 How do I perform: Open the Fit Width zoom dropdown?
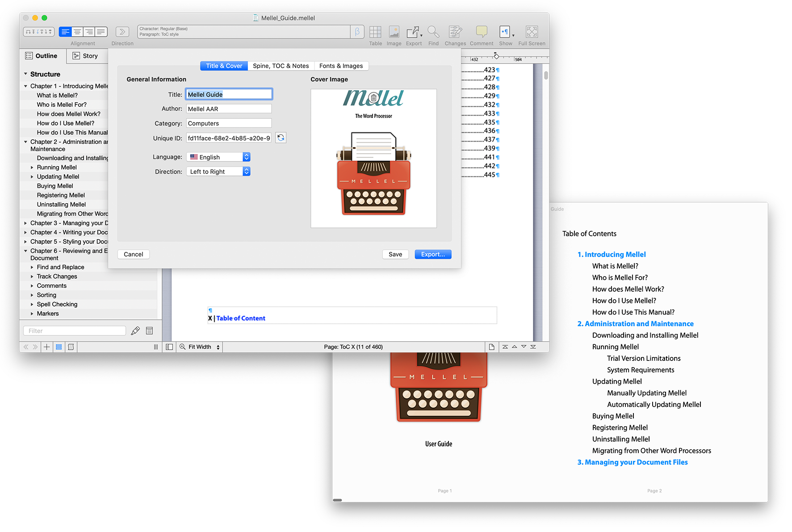[200, 347]
